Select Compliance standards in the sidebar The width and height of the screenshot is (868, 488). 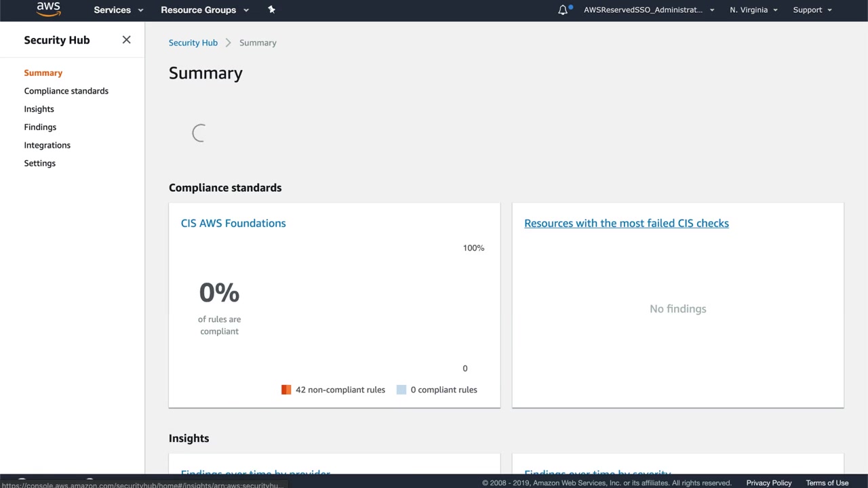click(x=66, y=91)
